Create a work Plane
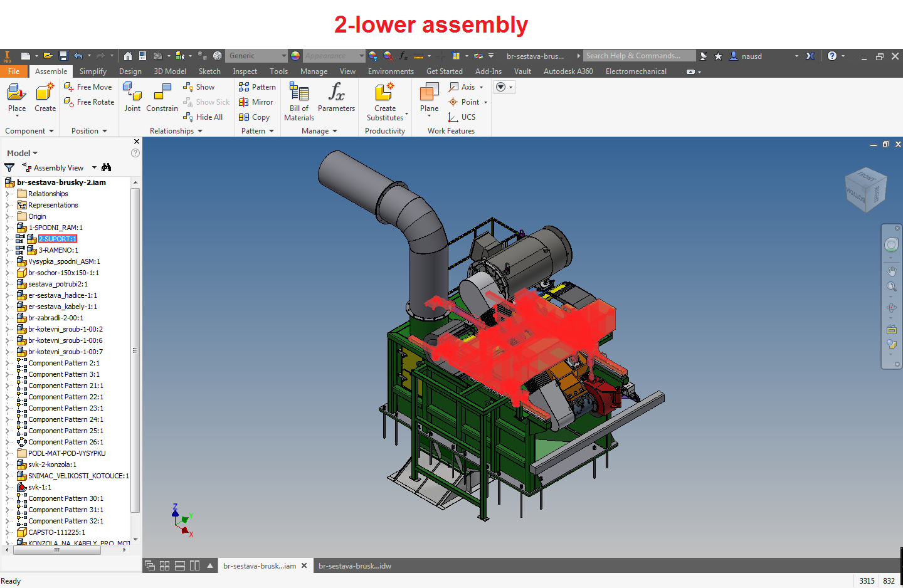This screenshot has width=903, height=588. point(428,100)
